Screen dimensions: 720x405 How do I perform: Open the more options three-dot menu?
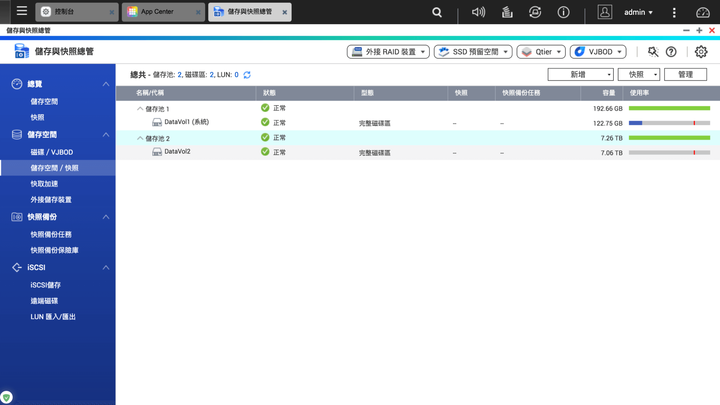[x=674, y=12]
